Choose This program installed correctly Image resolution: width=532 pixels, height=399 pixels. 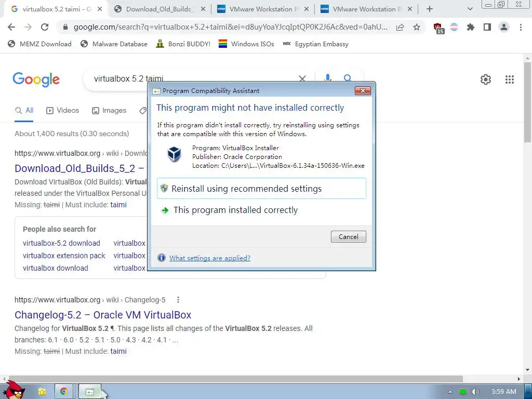click(262, 210)
